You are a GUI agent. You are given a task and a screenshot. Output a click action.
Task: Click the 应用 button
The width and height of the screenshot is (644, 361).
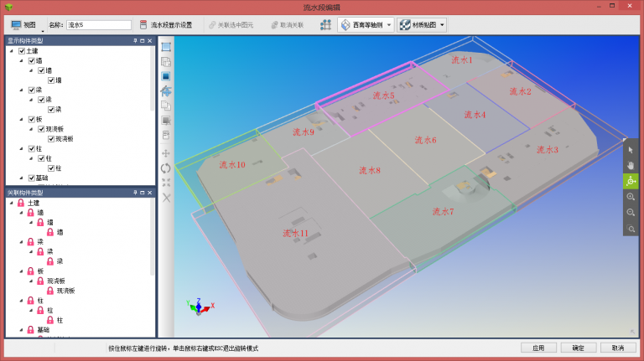538,348
